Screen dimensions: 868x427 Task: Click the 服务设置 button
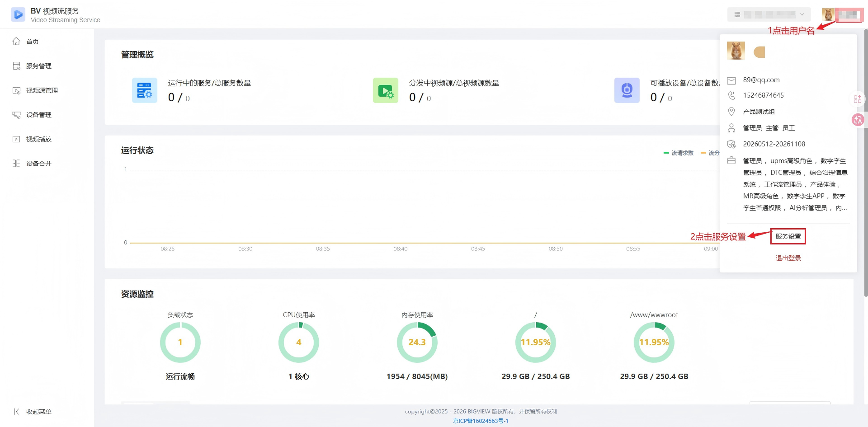click(788, 236)
